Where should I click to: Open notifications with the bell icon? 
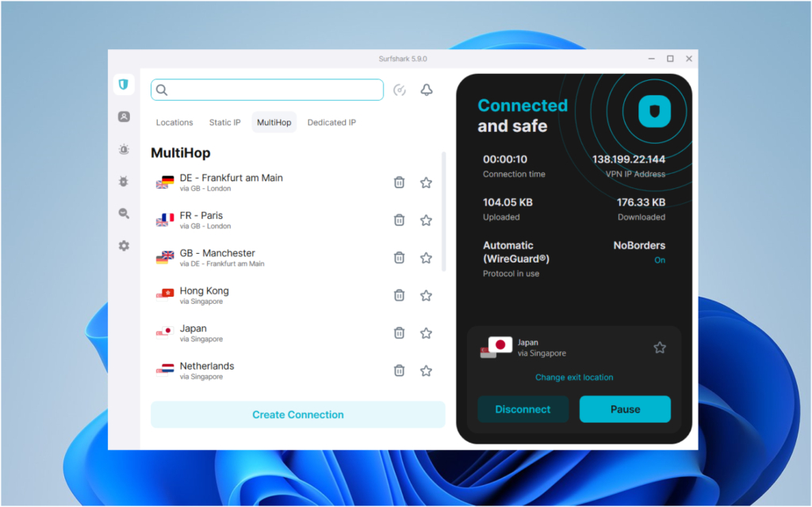426,90
